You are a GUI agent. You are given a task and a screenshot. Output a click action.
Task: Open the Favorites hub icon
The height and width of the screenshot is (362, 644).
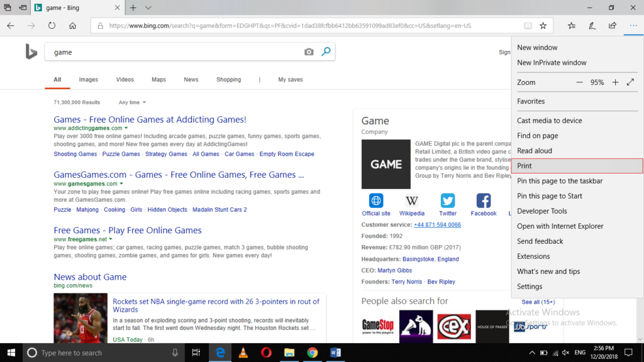(x=572, y=25)
